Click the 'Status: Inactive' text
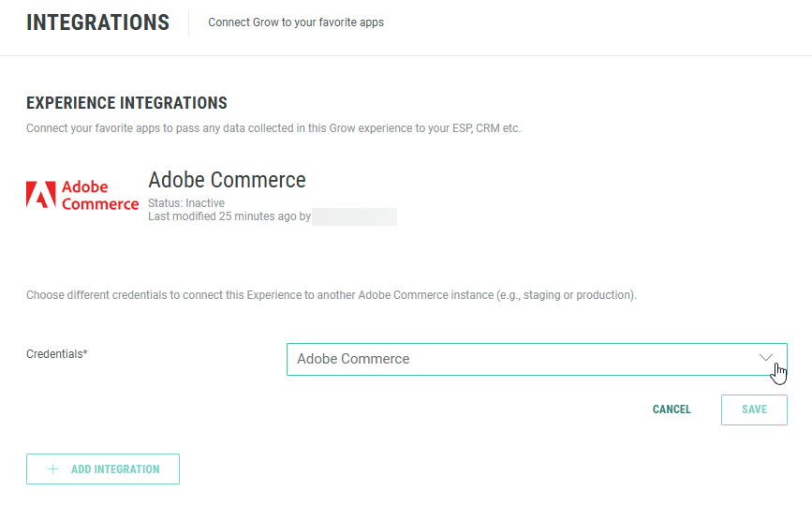Screen dimensions: 812x506 [x=186, y=202]
